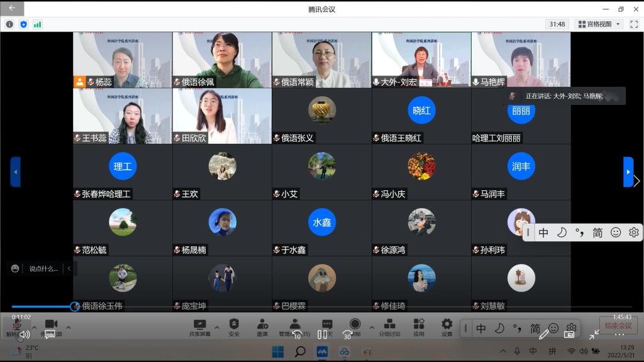Click the blue security shield status icon

click(x=24, y=24)
